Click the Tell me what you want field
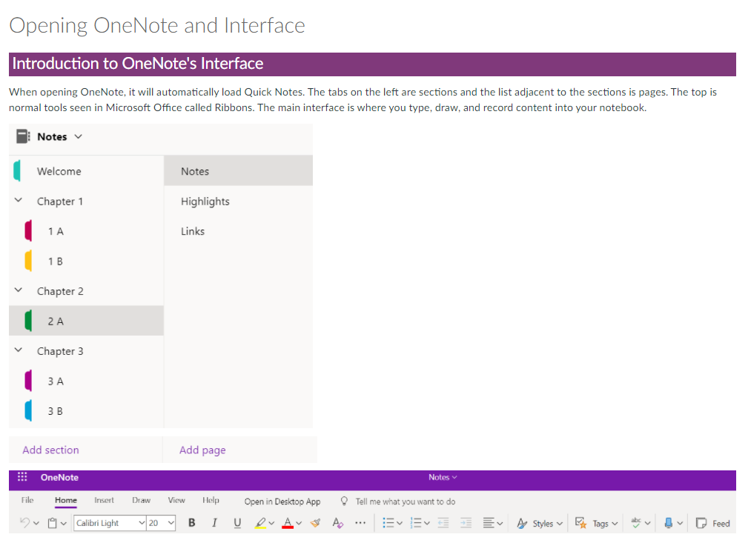This screenshot has height=560, width=751. point(405,501)
